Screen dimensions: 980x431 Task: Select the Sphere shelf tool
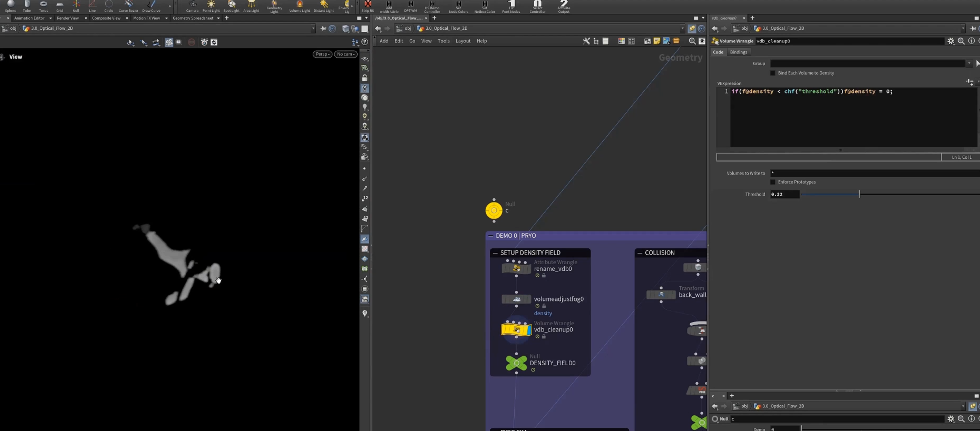pos(11,7)
